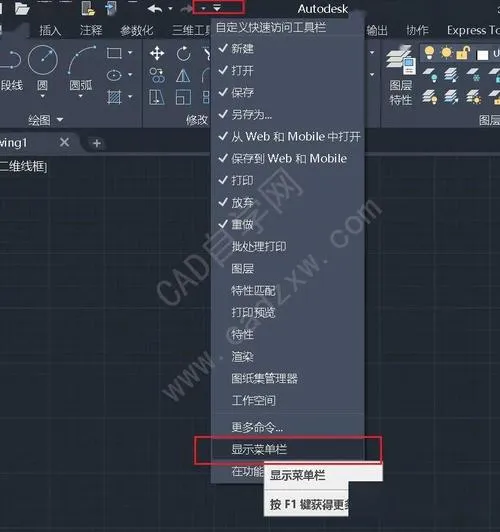500x532 pixels.
Task: Choose 图纸集管理器 from the menu
Action: (x=288, y=378)
